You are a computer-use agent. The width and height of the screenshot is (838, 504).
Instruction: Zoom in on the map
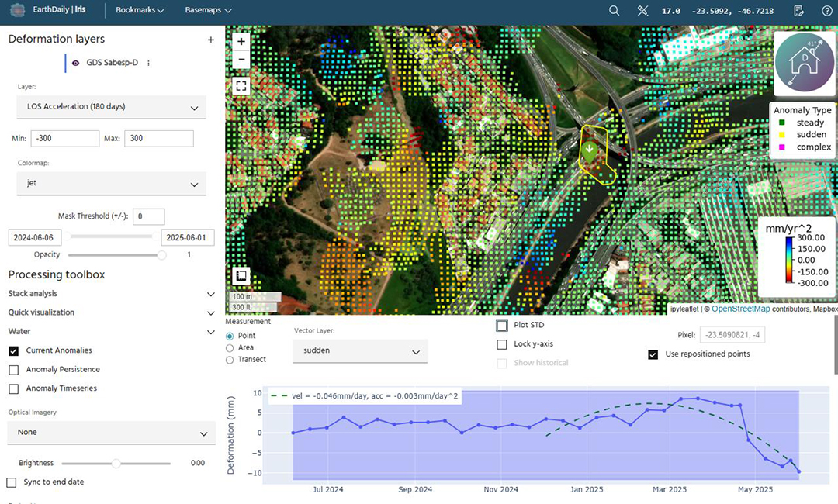(x=241, y=42)
